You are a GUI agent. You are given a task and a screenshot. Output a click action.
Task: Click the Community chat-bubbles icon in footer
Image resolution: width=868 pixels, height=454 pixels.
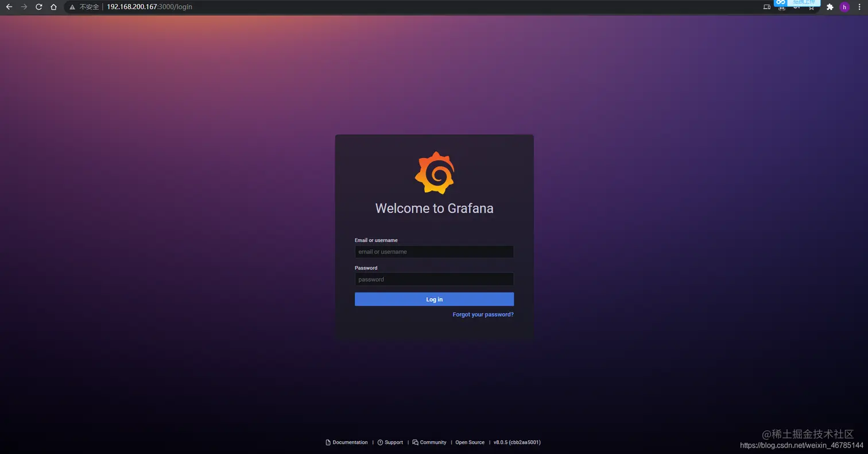(415, 443)
